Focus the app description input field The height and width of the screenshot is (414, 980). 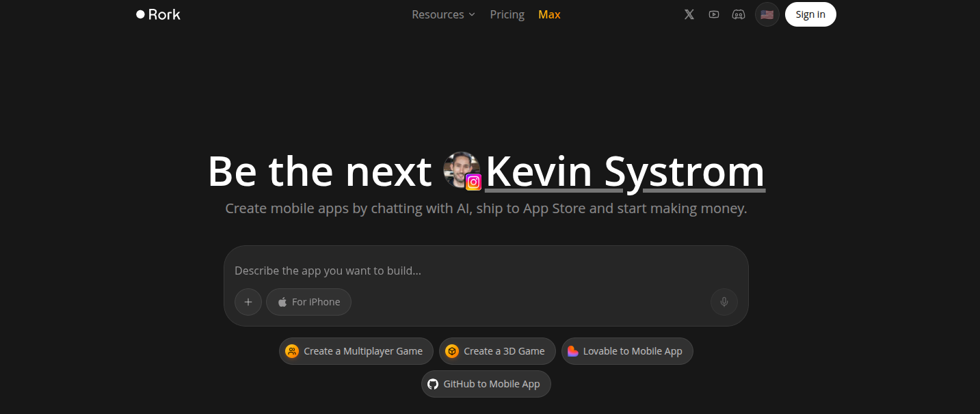[486, 271]
